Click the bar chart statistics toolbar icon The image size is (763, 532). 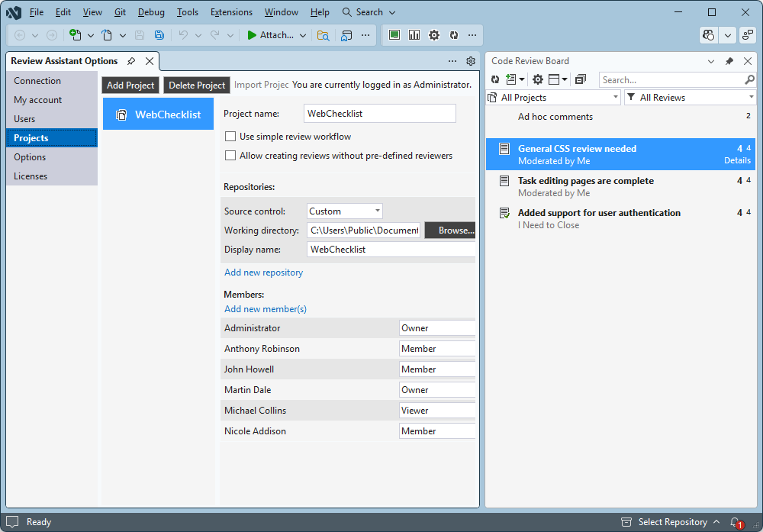414,35
